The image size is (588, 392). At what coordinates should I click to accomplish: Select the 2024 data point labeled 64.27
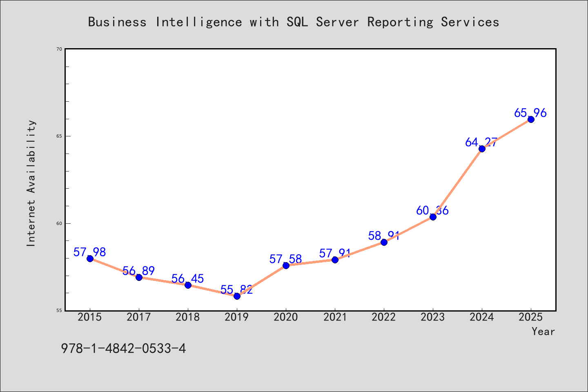(x=482, y=149)
